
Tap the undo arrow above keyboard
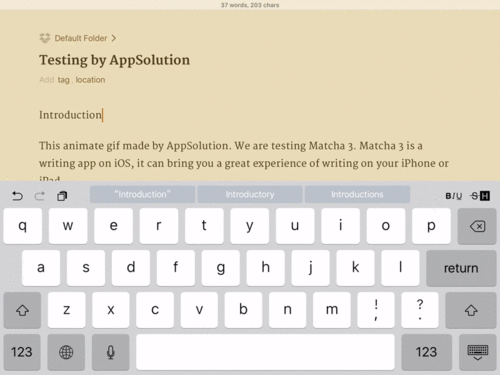(17, 196)
